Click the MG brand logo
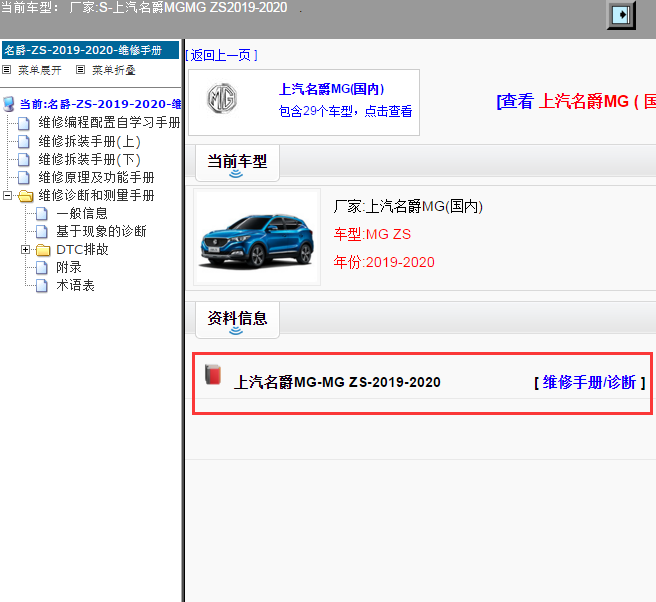Image resolution: width=656 pixels, height=602 pixels. 222,99
